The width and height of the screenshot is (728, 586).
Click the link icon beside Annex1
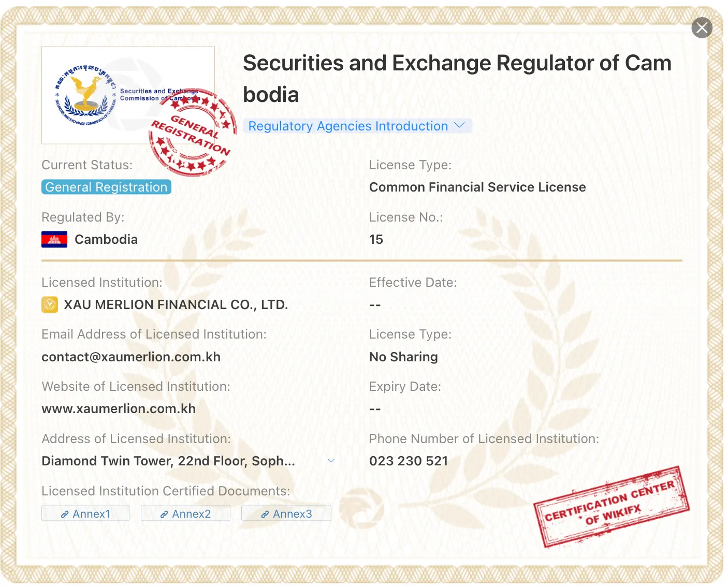pyautogui.click(x=65, y=514)
